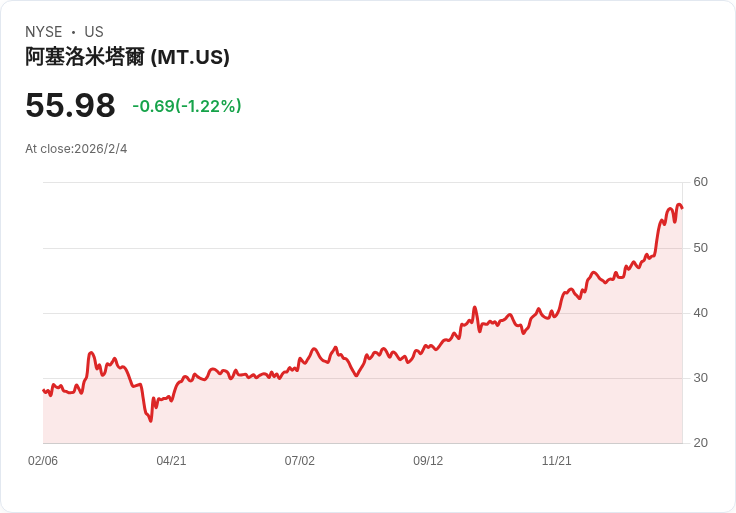Image resolution: width=736 pixels, height=513 pixels.
Task: Click the 30 price level on y-axis
Action: pyautogui.click(x=700, y=378)
